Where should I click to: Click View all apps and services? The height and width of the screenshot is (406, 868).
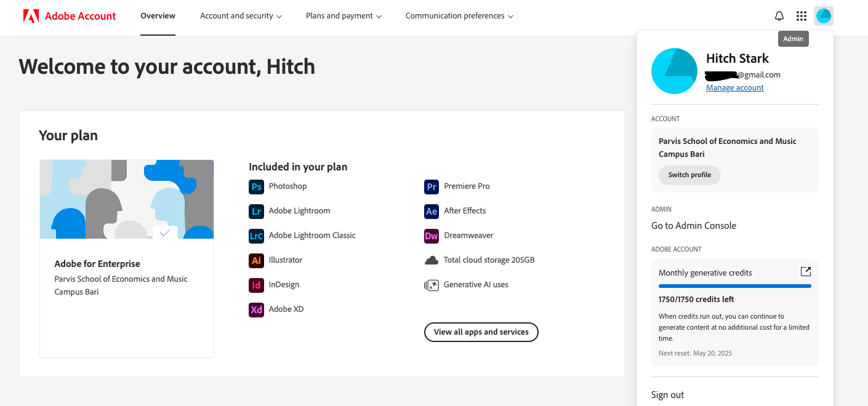click(x=481, y=332)
